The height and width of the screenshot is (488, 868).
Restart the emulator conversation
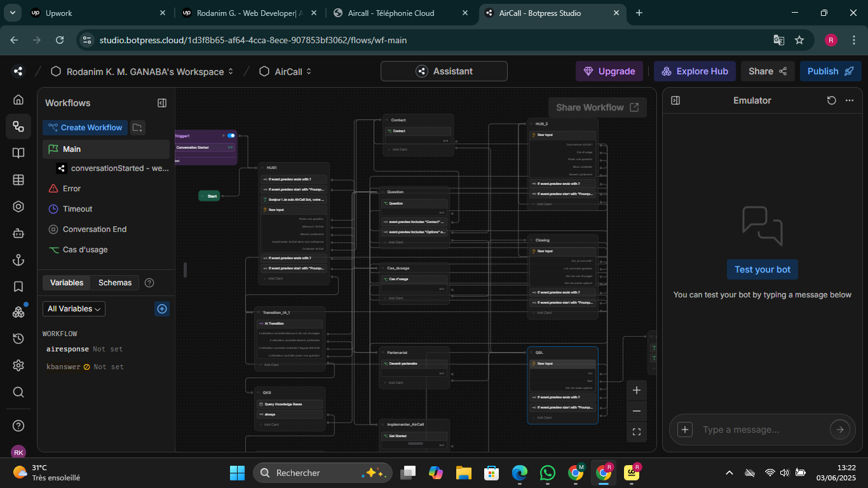831,100
